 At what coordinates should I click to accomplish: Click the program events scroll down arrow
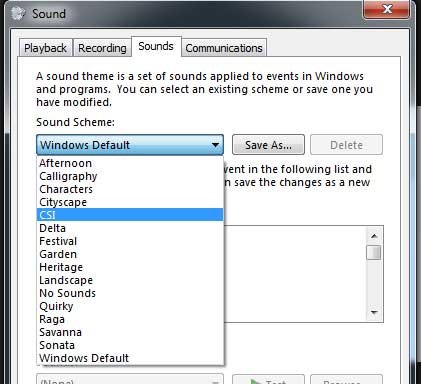(x=374, y=312)
